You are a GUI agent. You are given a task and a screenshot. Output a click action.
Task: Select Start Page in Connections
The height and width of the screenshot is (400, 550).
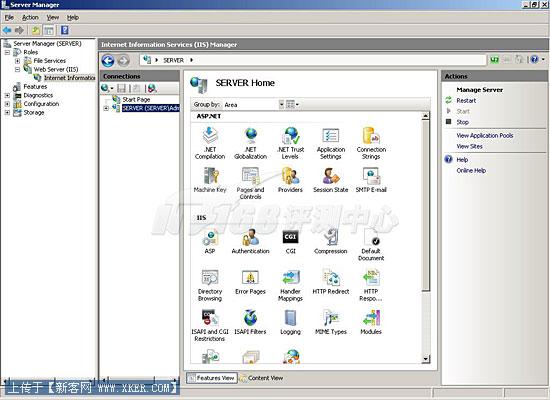coord(136,100)
